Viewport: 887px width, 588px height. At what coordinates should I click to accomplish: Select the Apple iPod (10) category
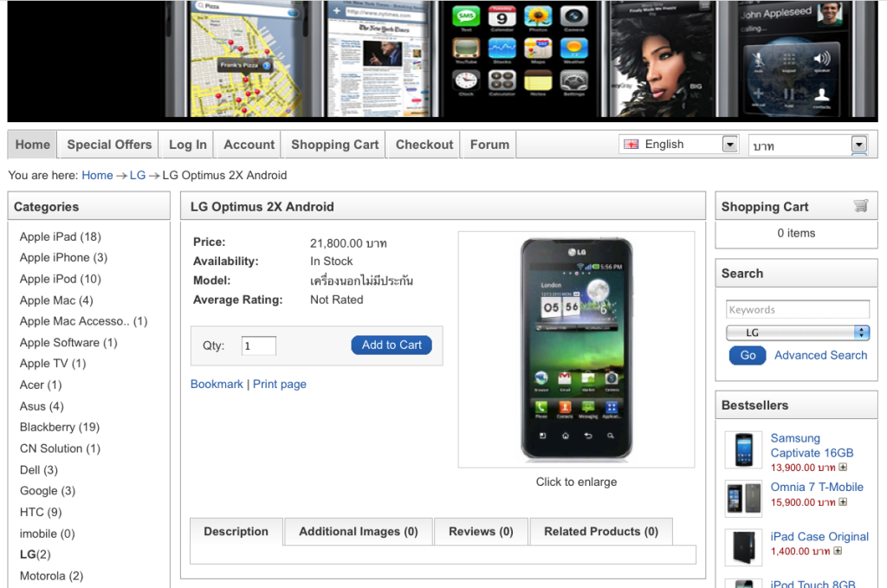61,279
